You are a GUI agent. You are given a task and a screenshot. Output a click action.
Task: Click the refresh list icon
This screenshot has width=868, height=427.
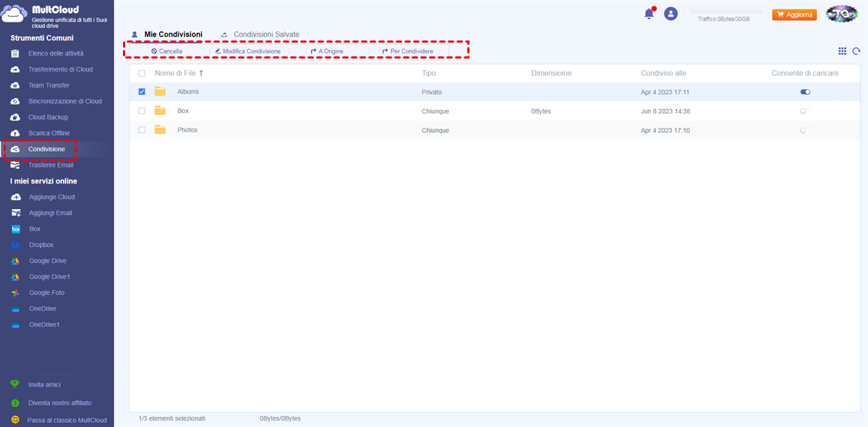856,51
